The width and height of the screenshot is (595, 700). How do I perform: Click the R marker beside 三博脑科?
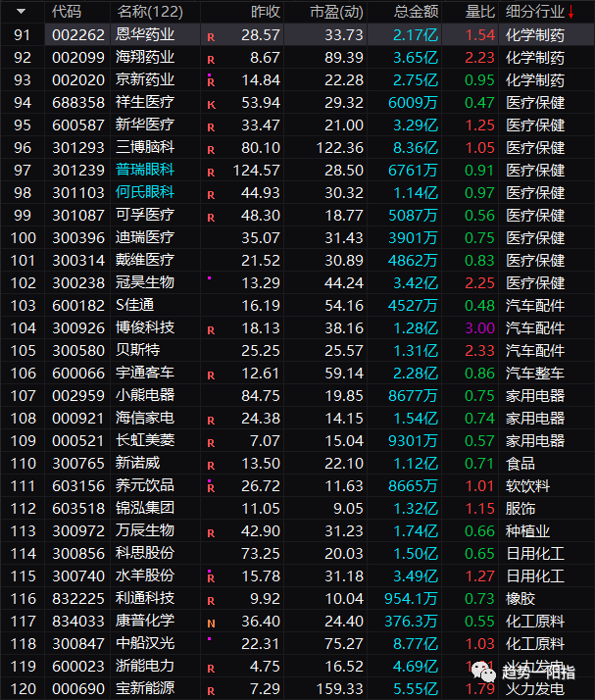pyautogui.click(x=211, y=150)
